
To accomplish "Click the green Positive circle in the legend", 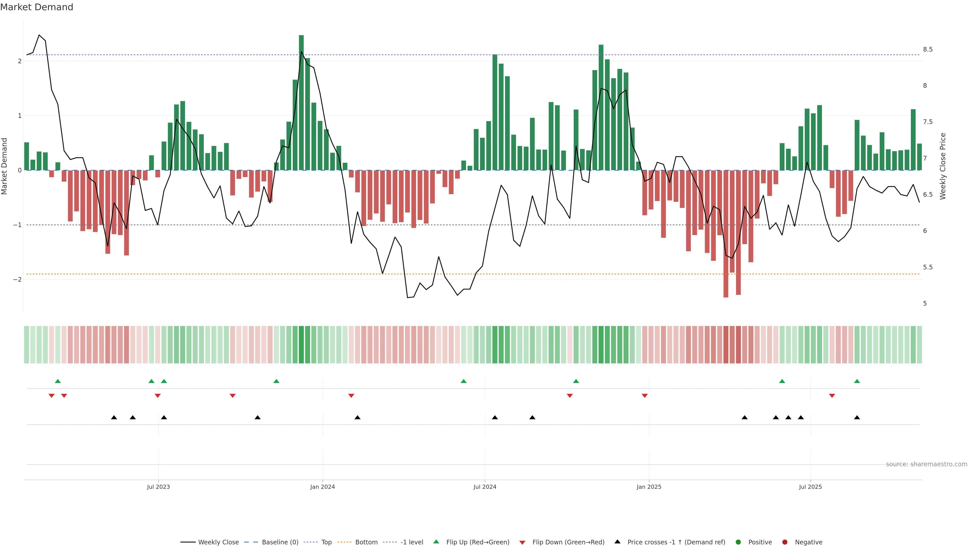I will (x=738, y=542).
